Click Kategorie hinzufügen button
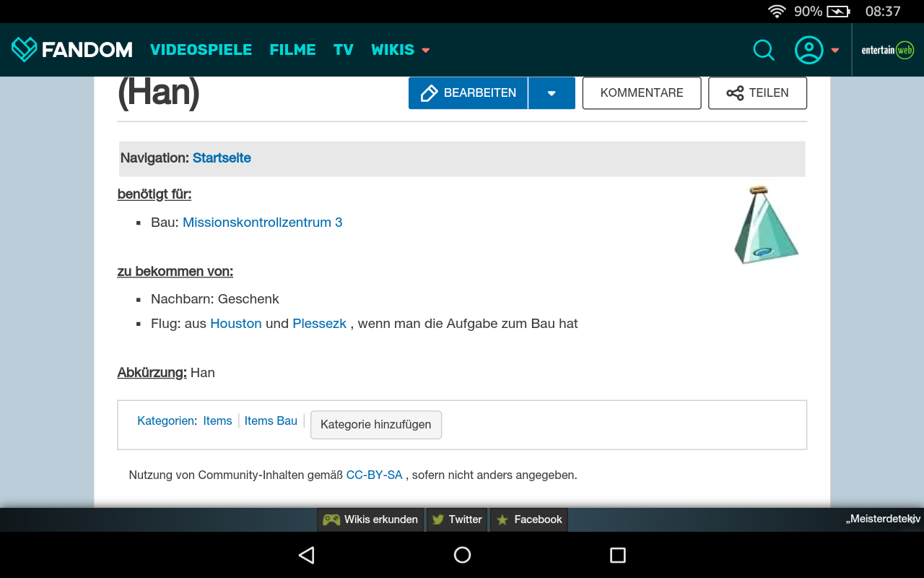The height and width of the screenshot is (578, 924). 375,425
